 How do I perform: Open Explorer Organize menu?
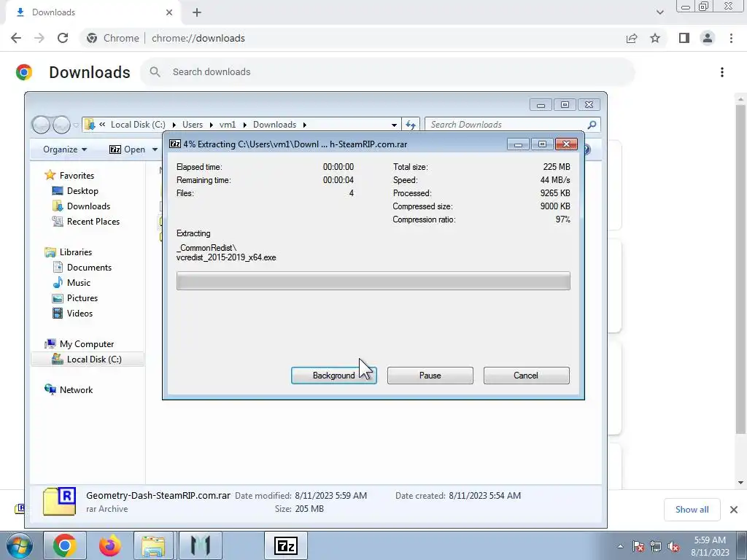[x=65, y=149]
